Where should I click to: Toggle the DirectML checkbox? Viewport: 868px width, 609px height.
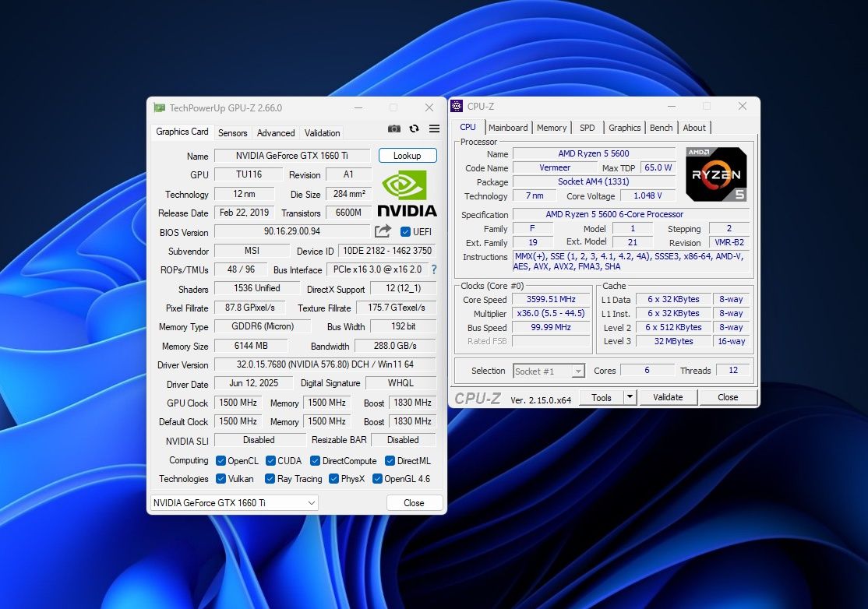point(390,461)
